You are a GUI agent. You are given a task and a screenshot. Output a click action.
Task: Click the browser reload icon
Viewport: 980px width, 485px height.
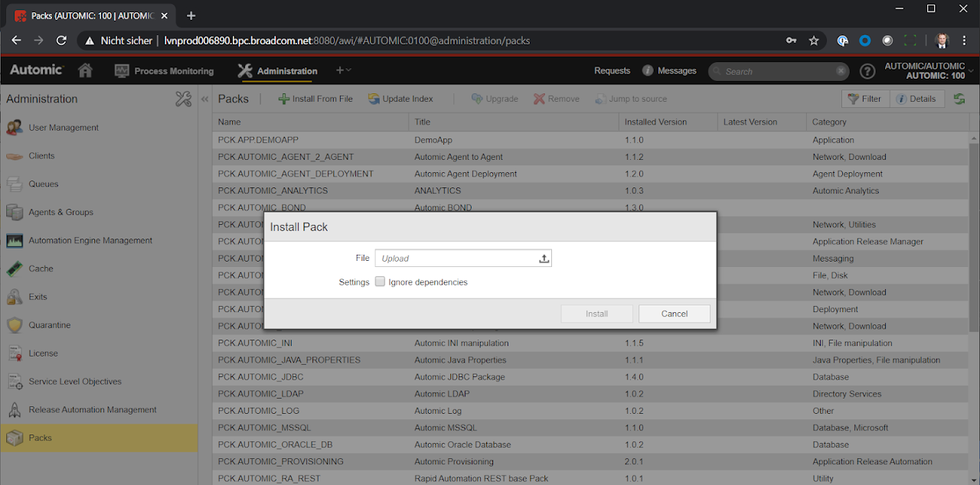61,41
